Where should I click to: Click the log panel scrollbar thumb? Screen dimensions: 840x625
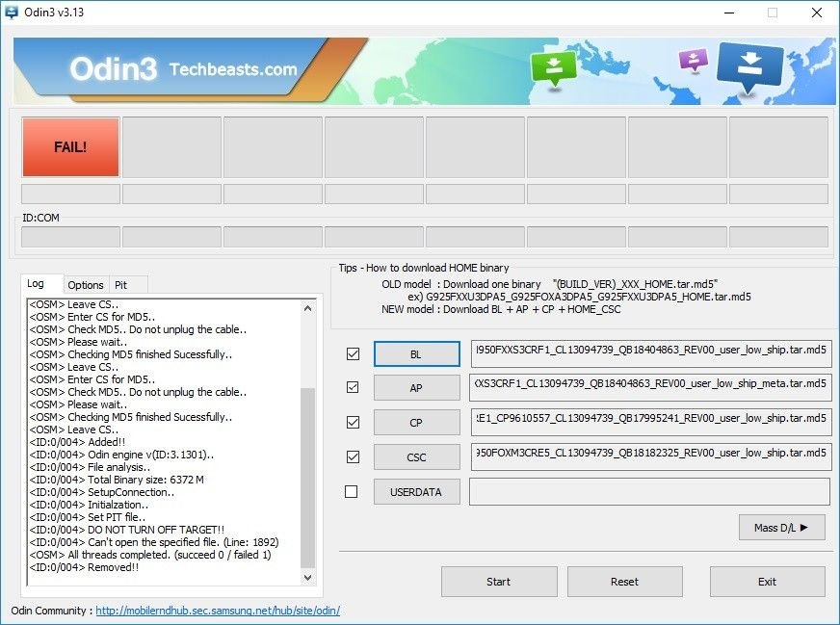(x=307, y=478)
